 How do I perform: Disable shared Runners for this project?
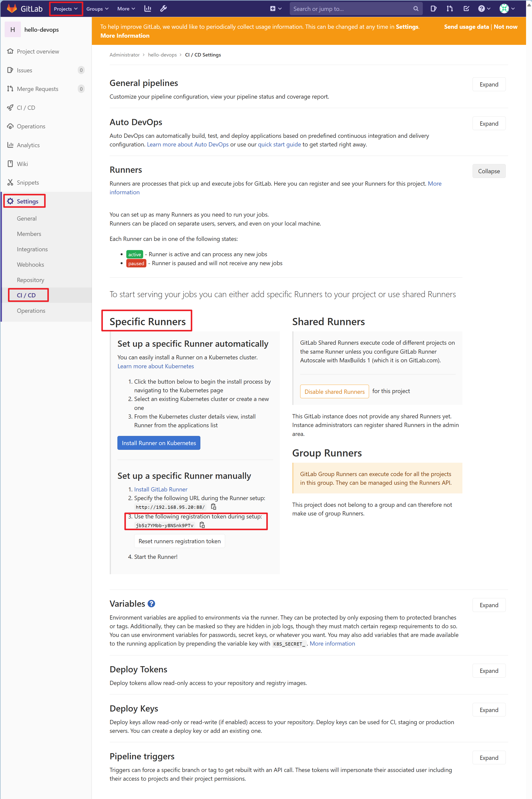pos(334,391)
